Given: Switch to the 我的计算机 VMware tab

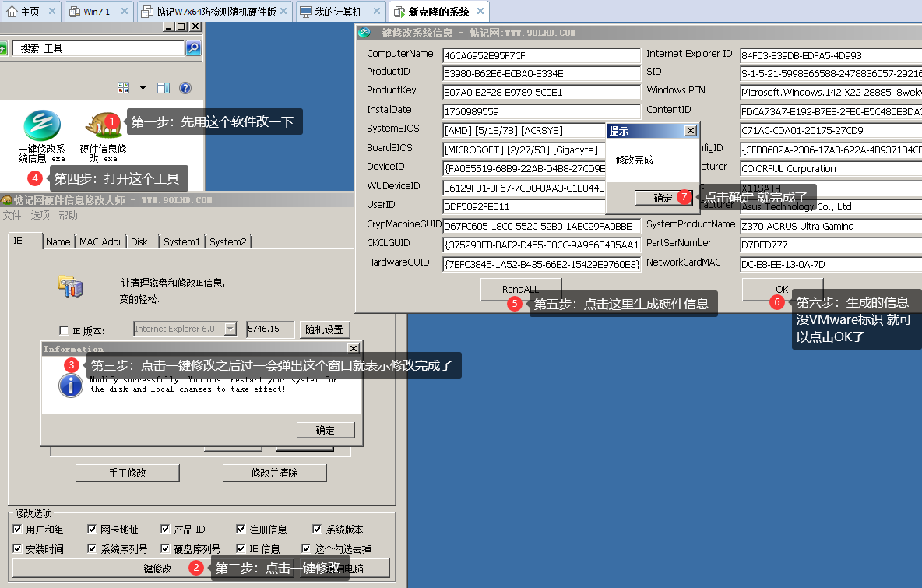Looking at the screenshot, I should pos(340,11).
